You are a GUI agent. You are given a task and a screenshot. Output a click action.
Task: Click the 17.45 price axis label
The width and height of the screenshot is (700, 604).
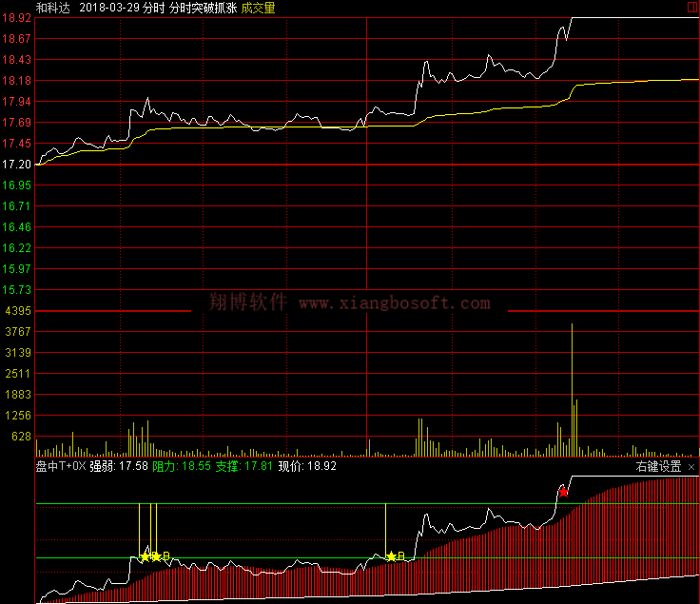16,144
